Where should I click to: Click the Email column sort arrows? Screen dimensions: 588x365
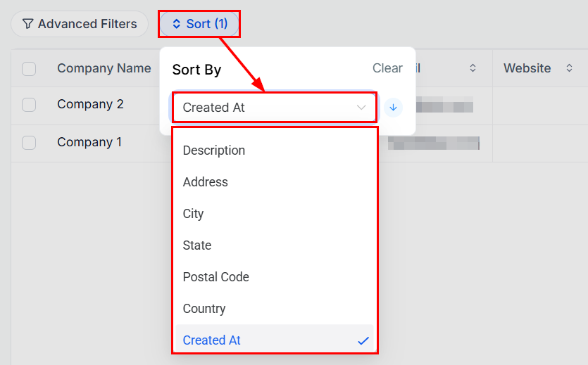tap(473, 68)
